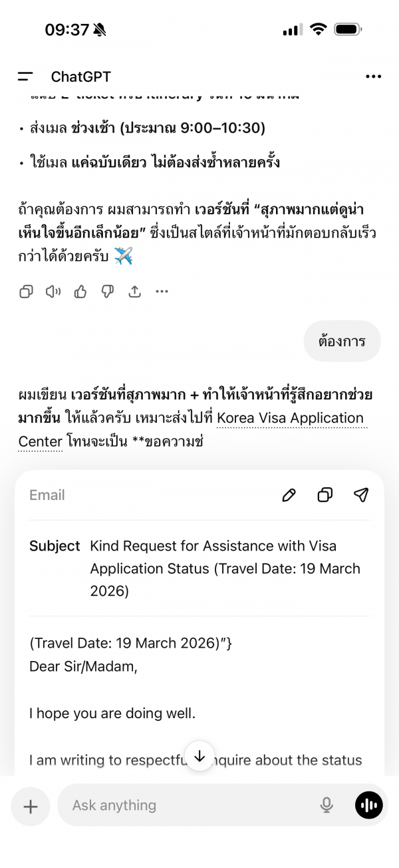399x868 pixels.
Task: Select the email Subject line text
Action: click(x=225, y=568)
